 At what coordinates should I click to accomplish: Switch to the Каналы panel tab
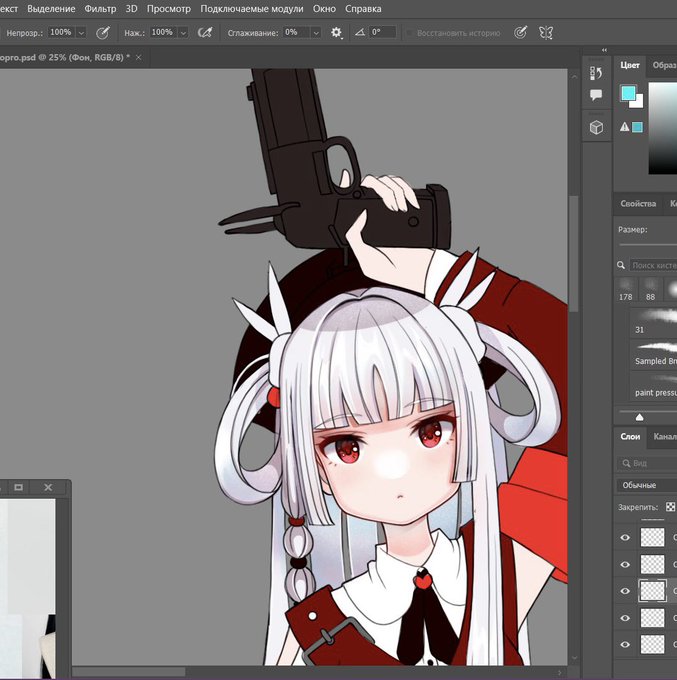coord(664,437)
